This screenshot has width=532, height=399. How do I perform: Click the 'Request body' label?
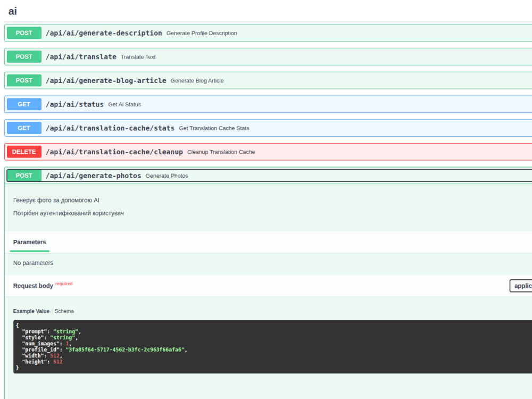point(33,286)
